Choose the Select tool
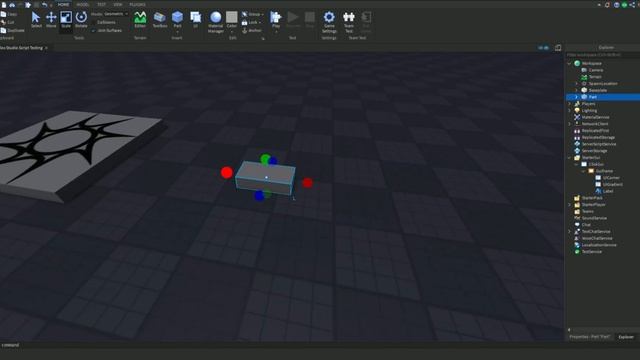640x360 pixels. coord(36,20)
